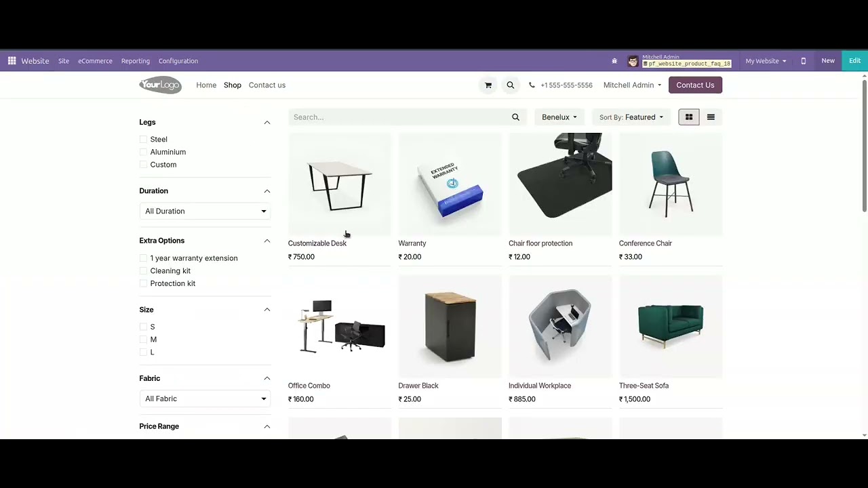The width and height of the screenshot is (868, 488).
Task: Open the Odoo apps grid menu
Action: pyautogui.click(x=12, y=61)
